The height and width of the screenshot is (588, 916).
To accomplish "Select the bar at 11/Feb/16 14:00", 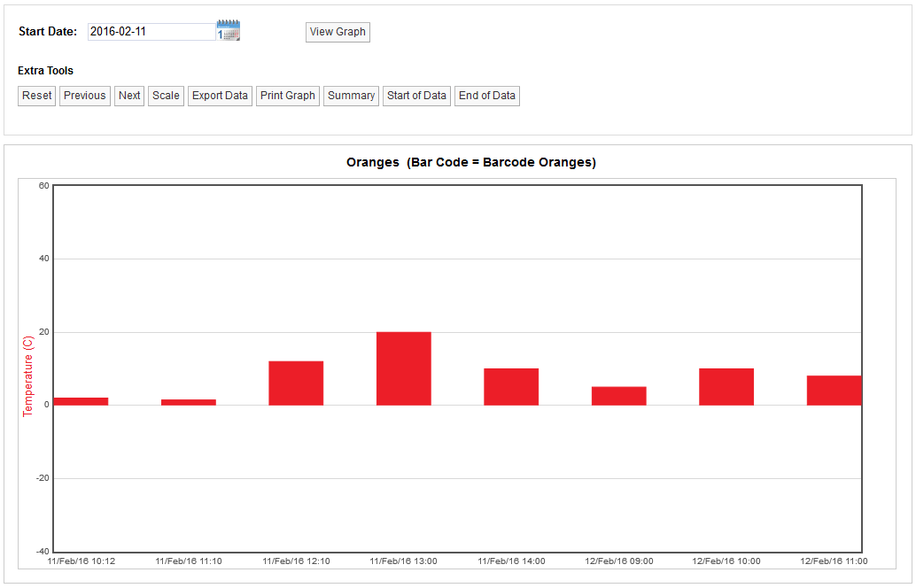I will (511, 387).
